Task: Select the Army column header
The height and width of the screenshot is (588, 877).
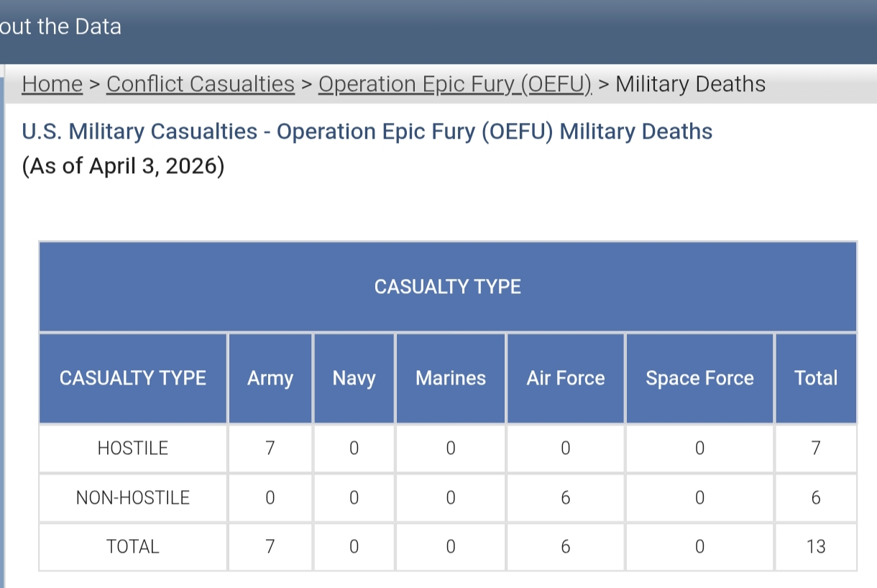Action: 270,378
